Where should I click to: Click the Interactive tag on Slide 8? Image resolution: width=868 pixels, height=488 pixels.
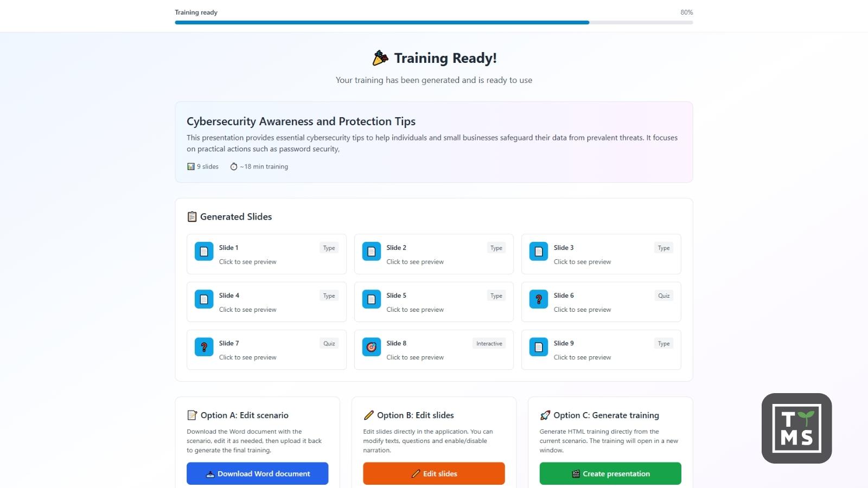489,344
